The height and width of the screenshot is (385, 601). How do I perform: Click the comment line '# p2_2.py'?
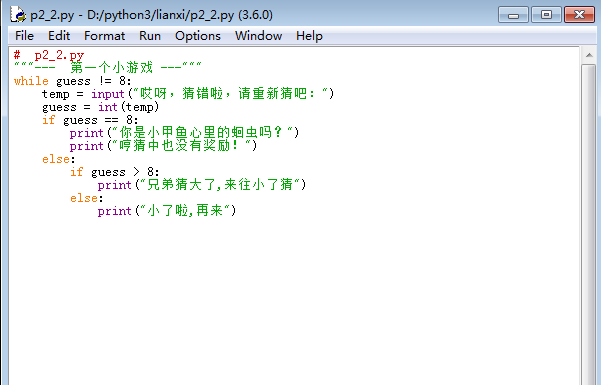(x=49, y=55)
